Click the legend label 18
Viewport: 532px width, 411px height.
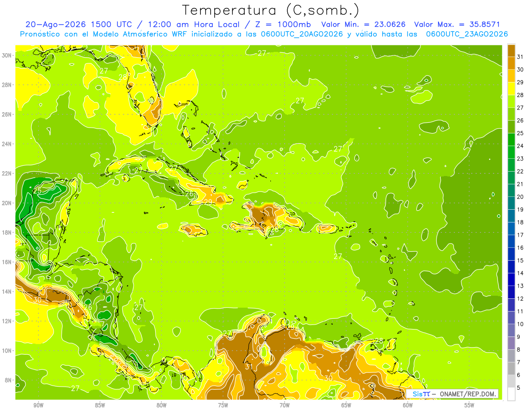[520, 222]
